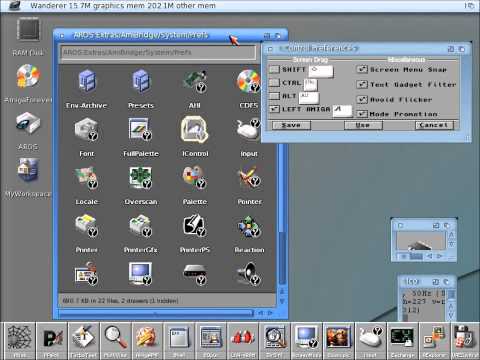Click the red binoculars dock icon
Screen dimensions: 480x360
(x=243, y=340)
